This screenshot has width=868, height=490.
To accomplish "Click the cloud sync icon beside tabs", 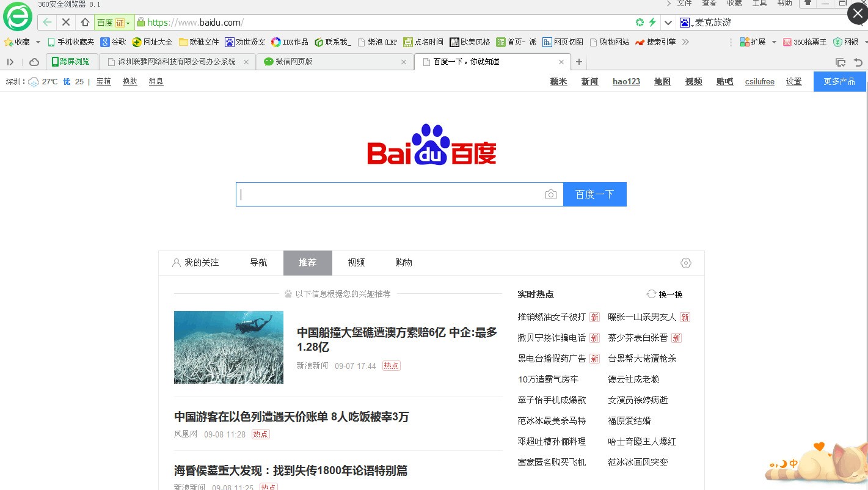I will tap(34, 62).
